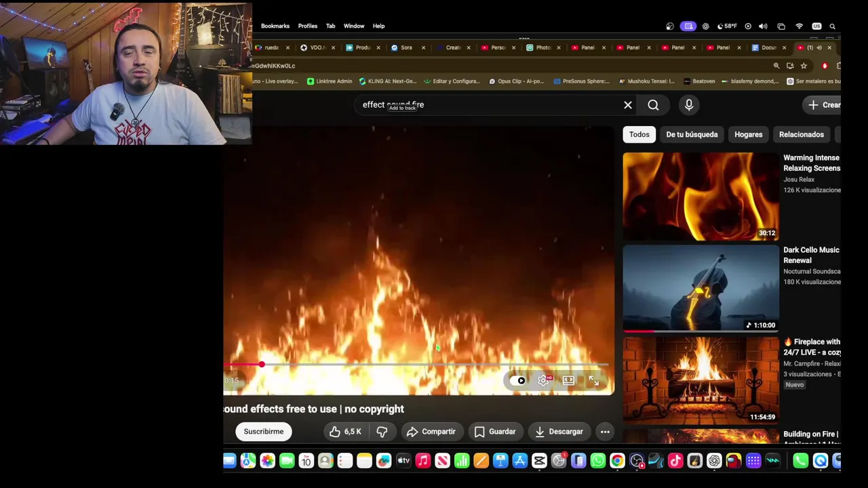The width and height of the screenshot is (868, 488).
Task: Click the Suscribirme button
Action: point(264,432)
